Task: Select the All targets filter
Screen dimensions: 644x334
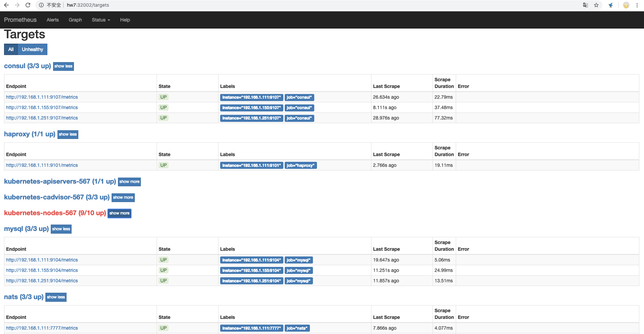Action: pyautogui.click(x=11, y=49)
